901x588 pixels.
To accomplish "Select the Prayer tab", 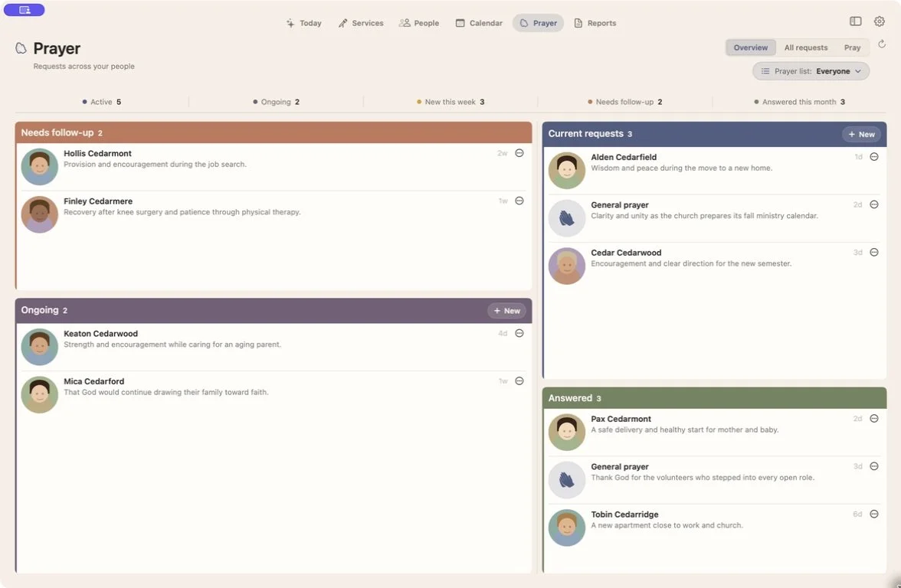I will pos(538,23).
